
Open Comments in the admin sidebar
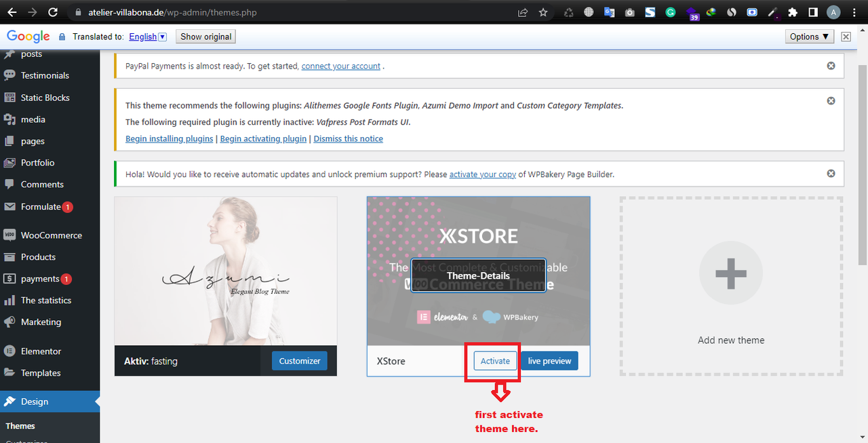[50, 185]
